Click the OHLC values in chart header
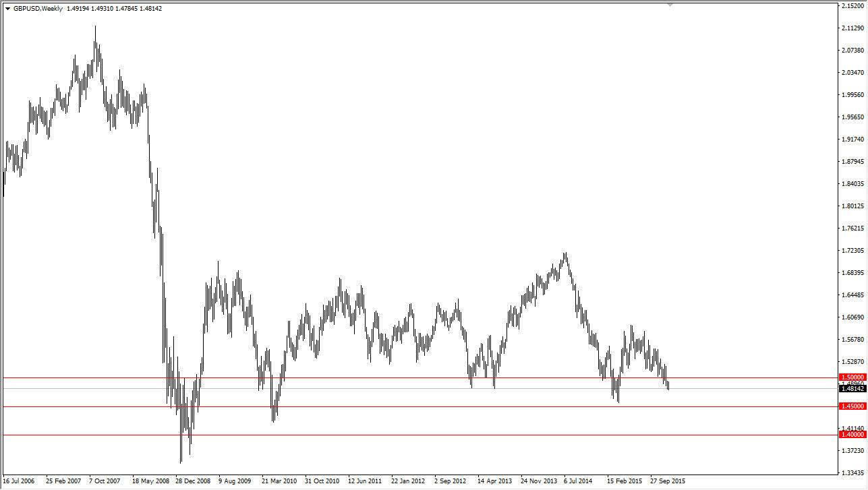The height and width of the screenshot is (490, 868). 115,9
